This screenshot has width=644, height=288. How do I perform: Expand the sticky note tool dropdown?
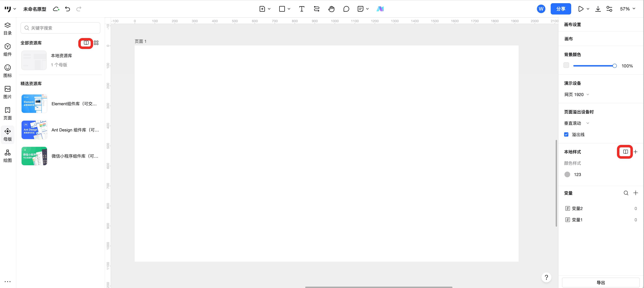367,9
